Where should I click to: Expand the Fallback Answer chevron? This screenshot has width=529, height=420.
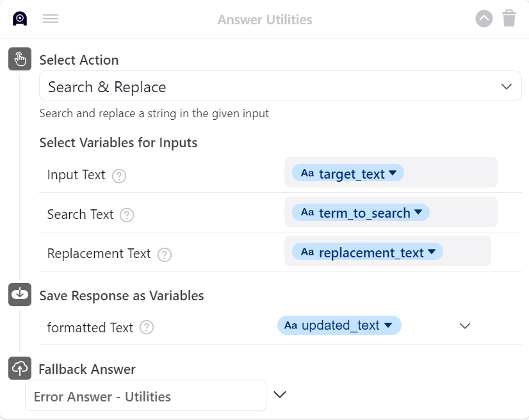(280, 394)
